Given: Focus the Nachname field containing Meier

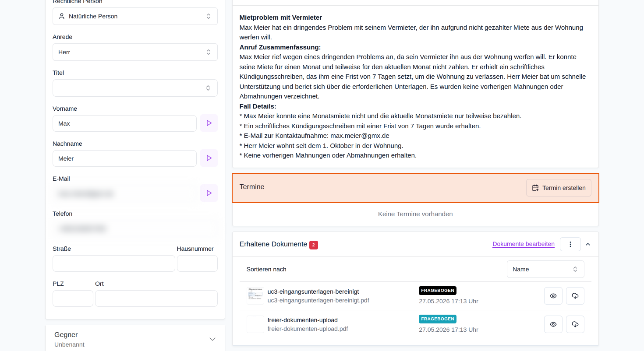Looking at the screenshot, I should click(x=124, y=158).
